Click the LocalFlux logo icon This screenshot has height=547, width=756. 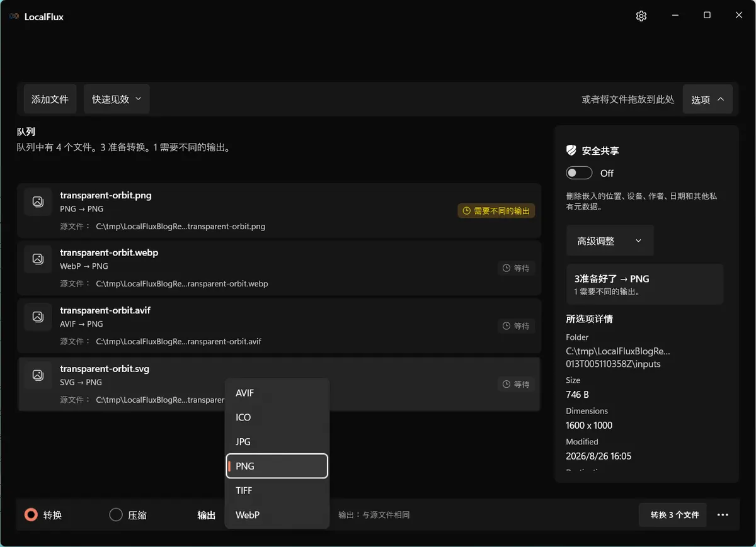pos(14,17)
